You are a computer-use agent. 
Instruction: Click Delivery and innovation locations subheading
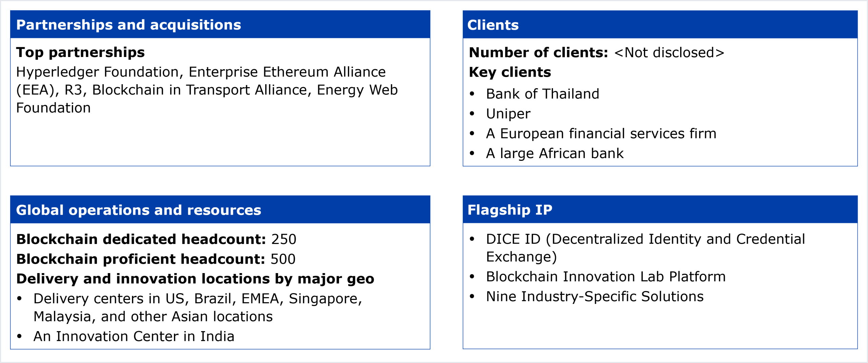click(195, 279)
